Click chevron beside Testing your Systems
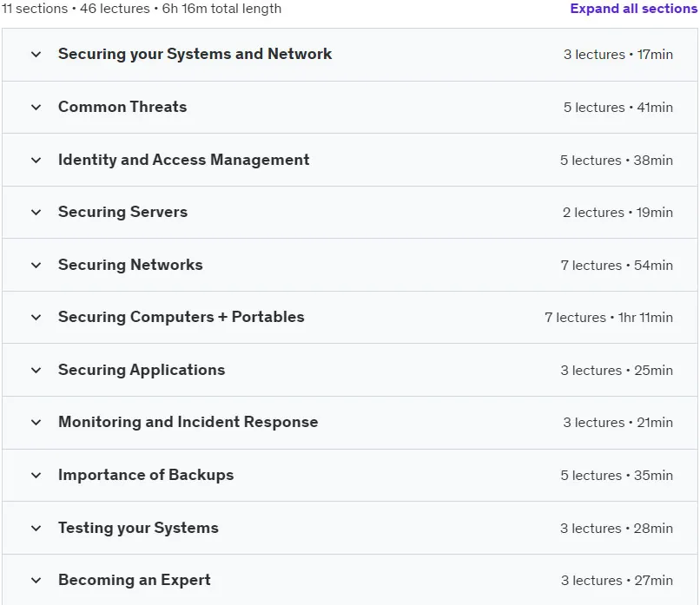This screenshot has height=605, width=700. tap(36, 529)
